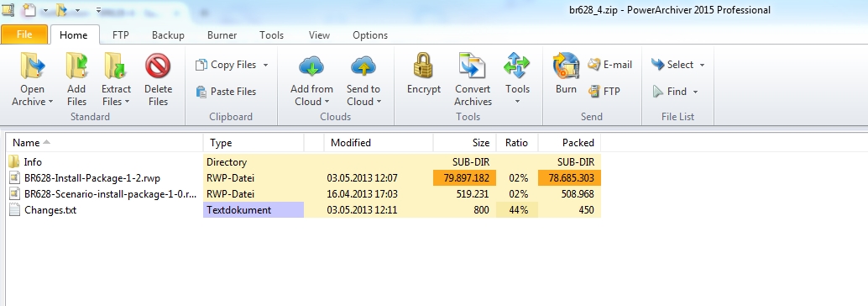Viewport: 868px width, 306px height.
Task: Click the Extract Files icon
Action: tap(116, 66)
